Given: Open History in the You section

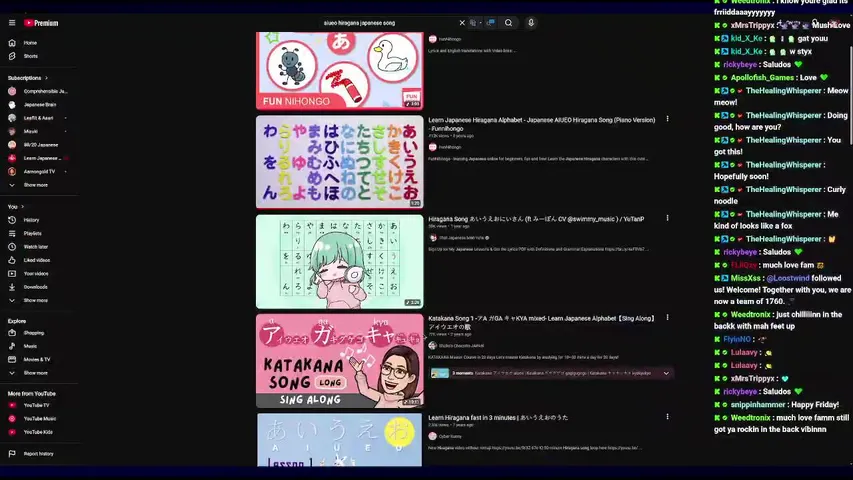Looking at the screenshot, I should pos(24,220).
